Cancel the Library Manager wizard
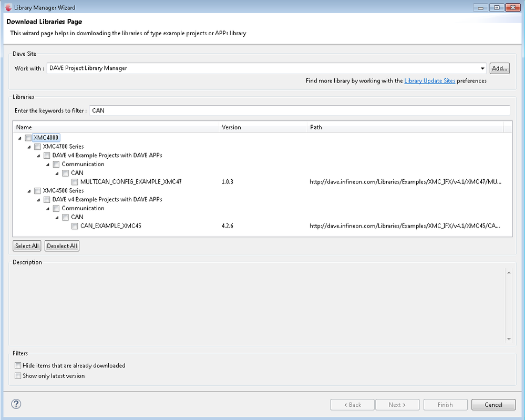The width and height of the screenshot is (525, 420). click(493, 405)
